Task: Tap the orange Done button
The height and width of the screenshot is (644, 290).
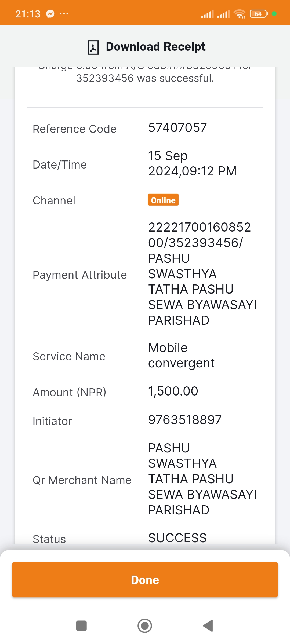Action: click(x=145, y=580)
